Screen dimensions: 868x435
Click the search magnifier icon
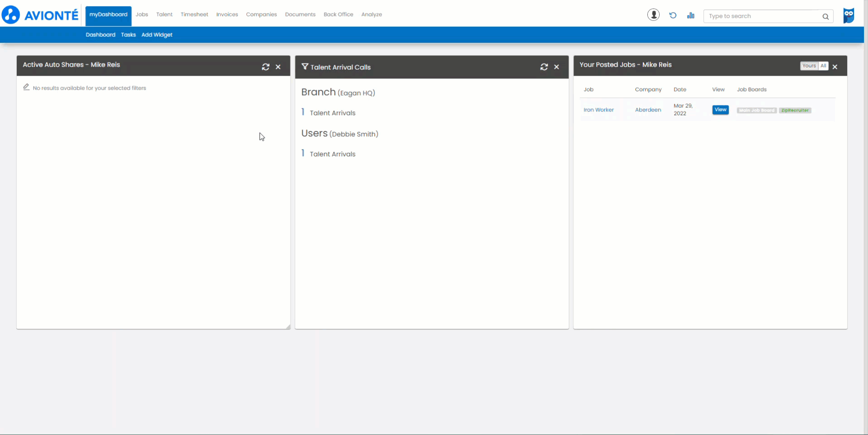[x=825, y=16]
